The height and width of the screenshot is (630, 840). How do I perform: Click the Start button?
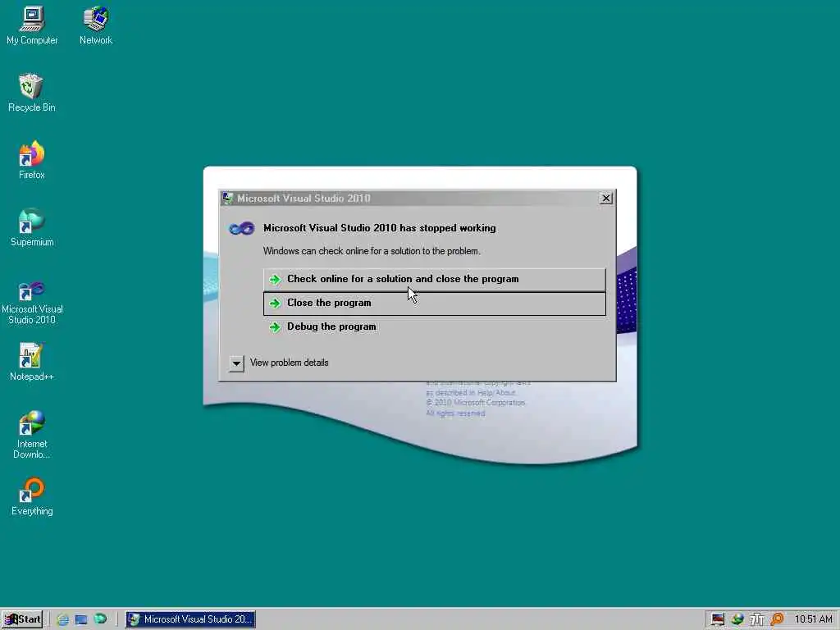[22, 619]
